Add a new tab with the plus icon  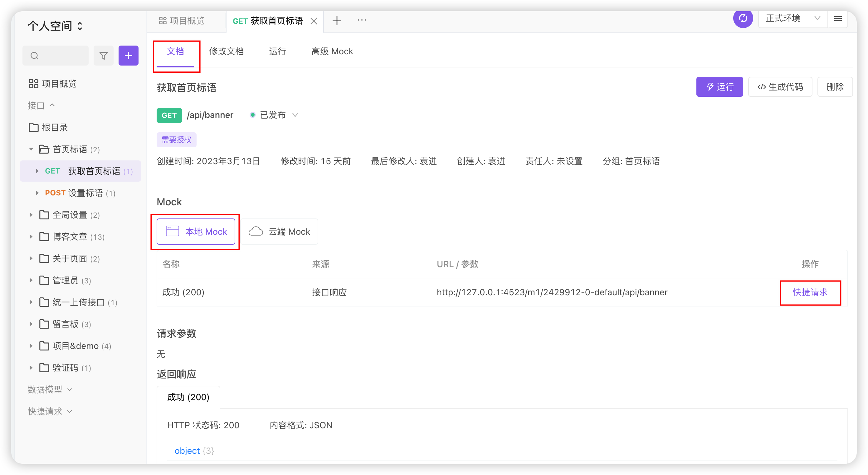coord(337,21)
